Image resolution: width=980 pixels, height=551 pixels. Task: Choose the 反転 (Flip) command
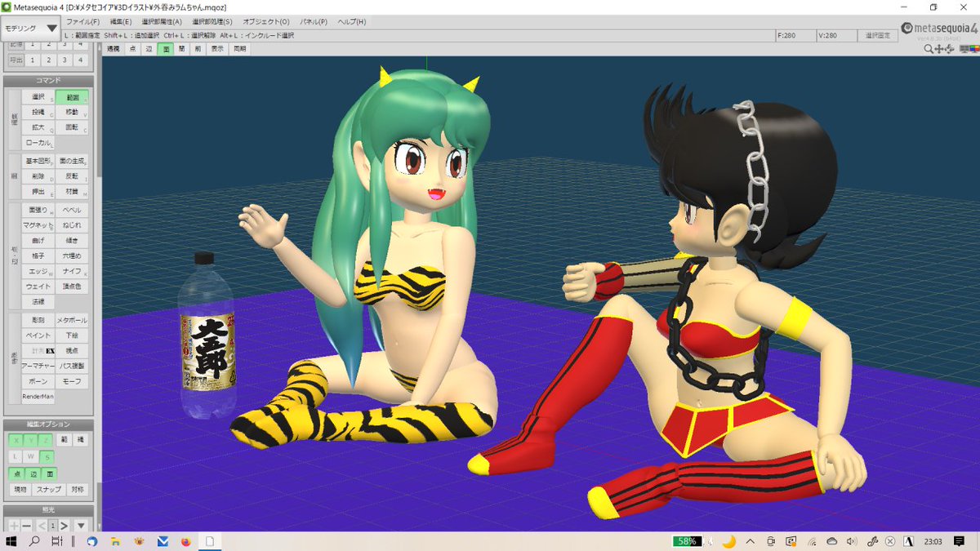point(72,176)
